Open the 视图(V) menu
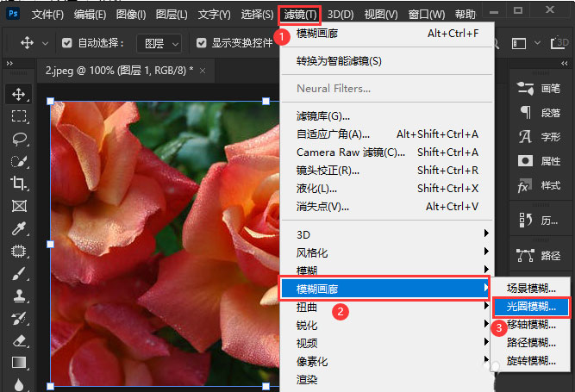575x392 pixels. click(381, 15)
